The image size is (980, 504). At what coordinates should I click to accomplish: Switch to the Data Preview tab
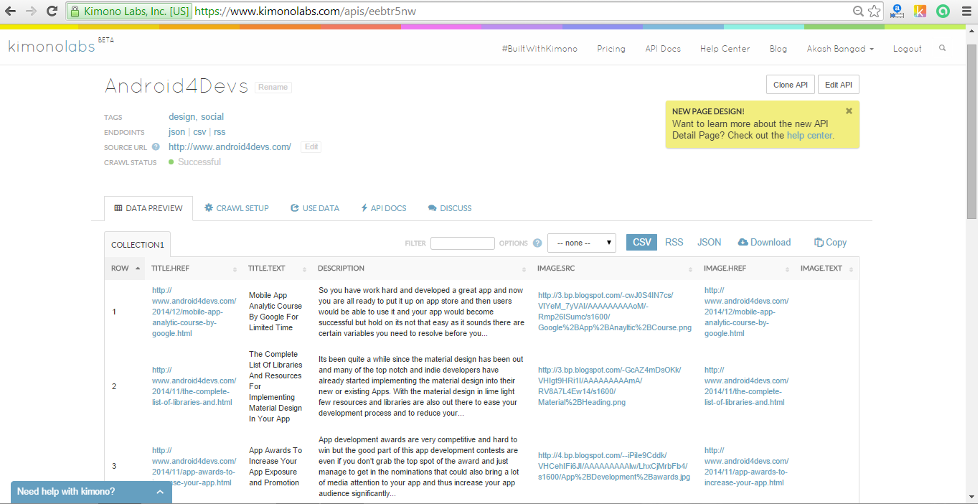(x=149, y=208)
